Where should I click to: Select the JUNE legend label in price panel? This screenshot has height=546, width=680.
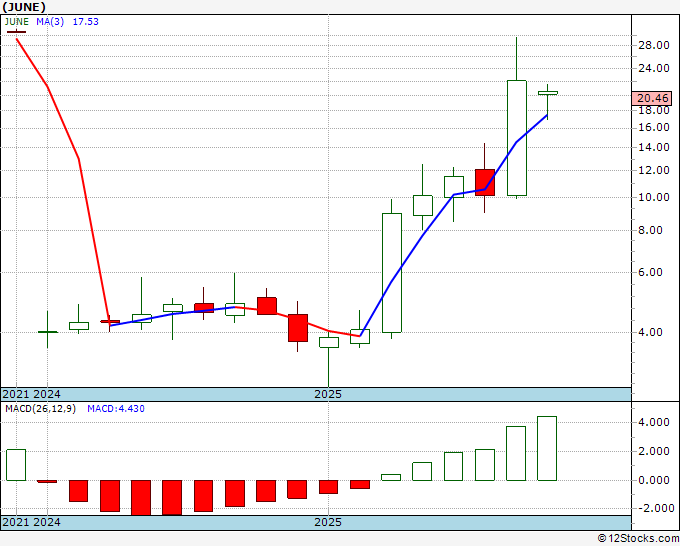(16, 22)
